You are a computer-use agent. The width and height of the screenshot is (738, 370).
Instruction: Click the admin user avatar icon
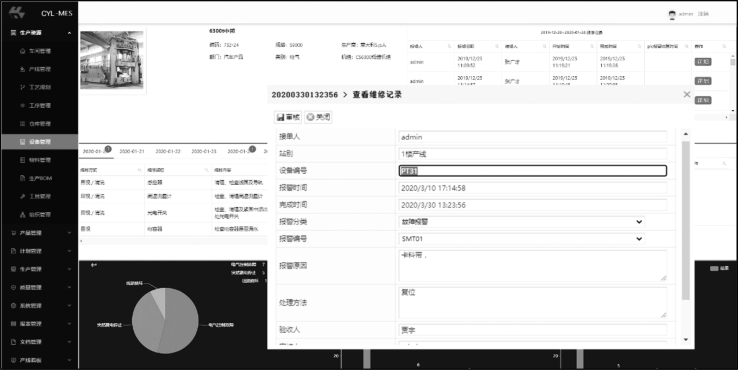[672, 15]
